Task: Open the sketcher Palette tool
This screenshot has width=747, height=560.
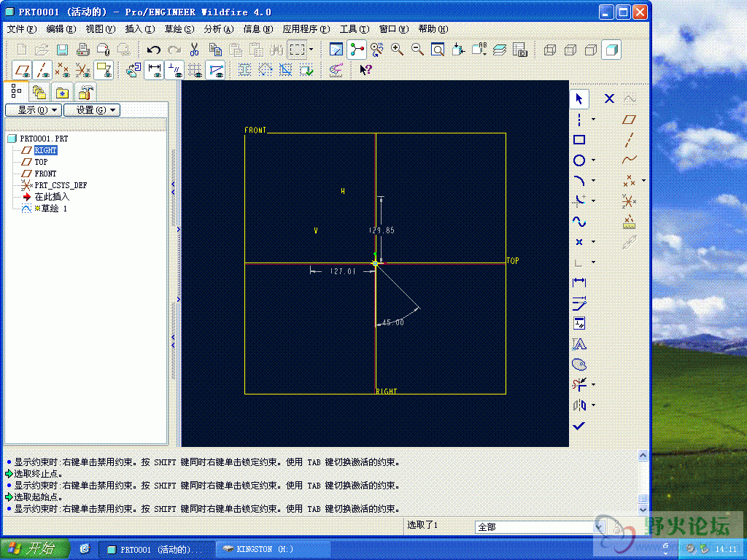Action: click(x=579, y=365)
